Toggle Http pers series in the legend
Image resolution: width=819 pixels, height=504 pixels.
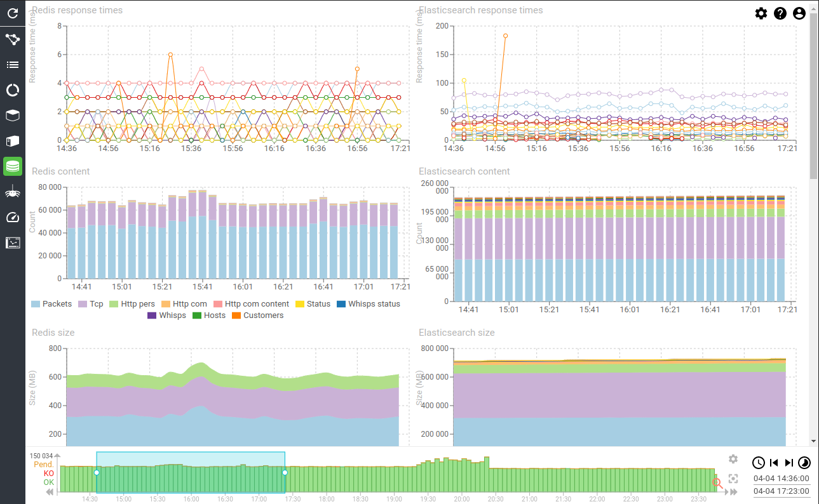click(x=132, y=304)
